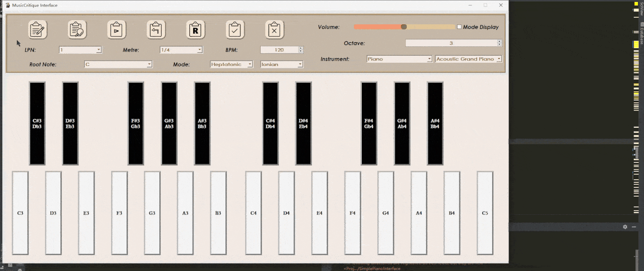Open the Acoustic Grand Piano dropdown
Image resolution: width=644 pixels, height=271 pixels.
coord(469,59)
